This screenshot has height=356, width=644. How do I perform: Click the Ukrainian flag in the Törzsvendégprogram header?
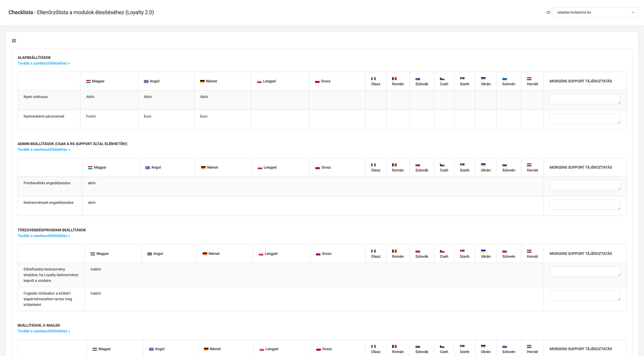click(483, 251)
